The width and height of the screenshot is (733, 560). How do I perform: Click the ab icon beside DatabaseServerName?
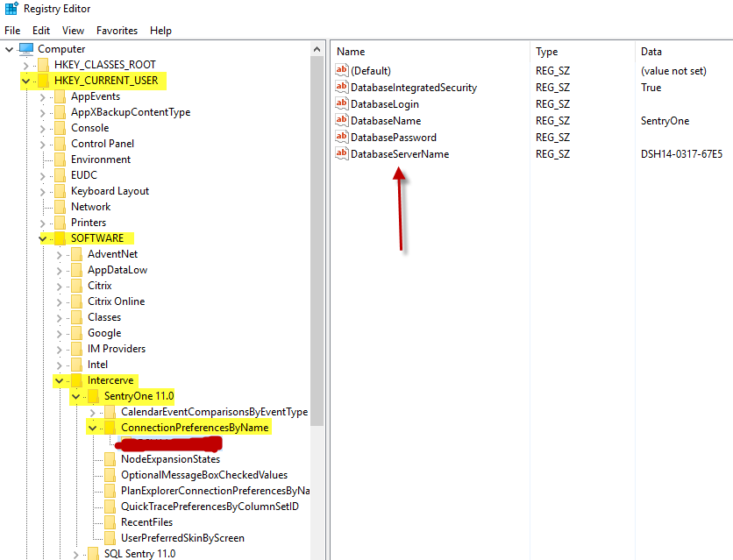[342, 153]
